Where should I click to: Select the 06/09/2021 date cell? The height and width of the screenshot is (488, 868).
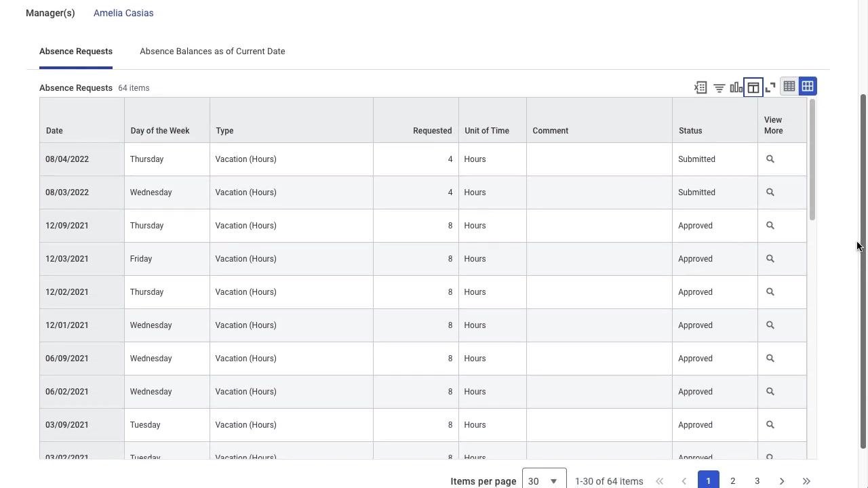(82, 359)
